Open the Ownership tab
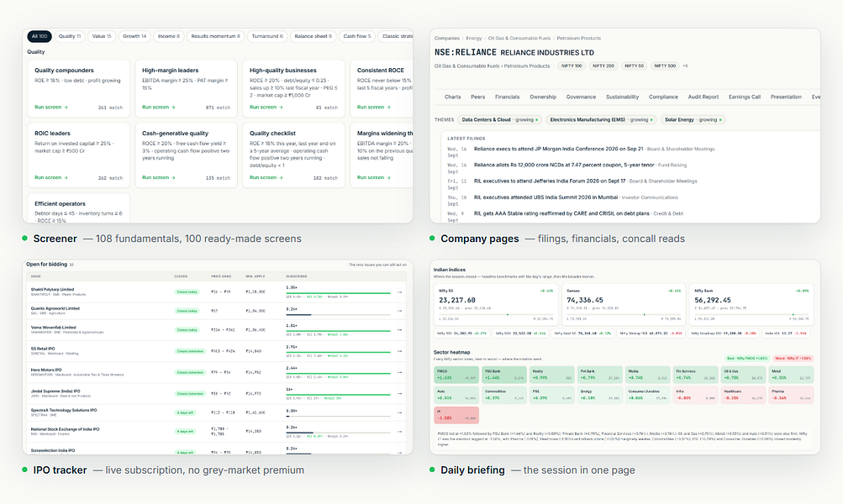This screenshot has height=504, width=843. click(x=543, y=97)
